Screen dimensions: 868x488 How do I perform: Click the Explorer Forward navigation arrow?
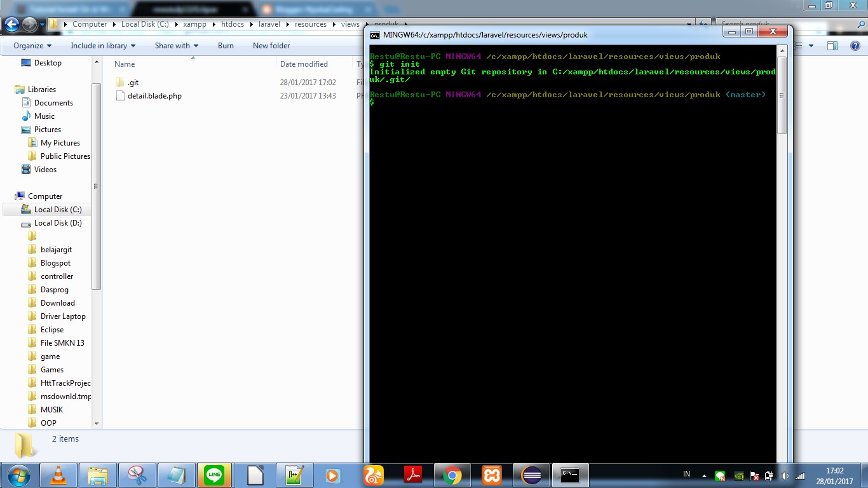[x=29, y=24]
